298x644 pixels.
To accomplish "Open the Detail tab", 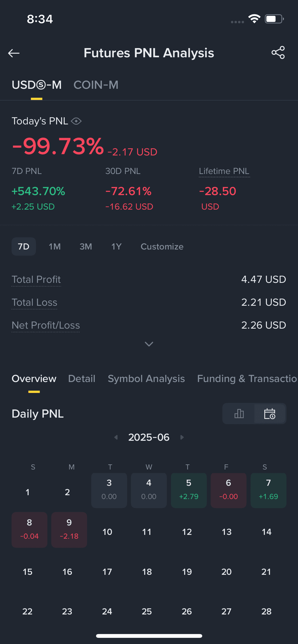I will [82, 378].
